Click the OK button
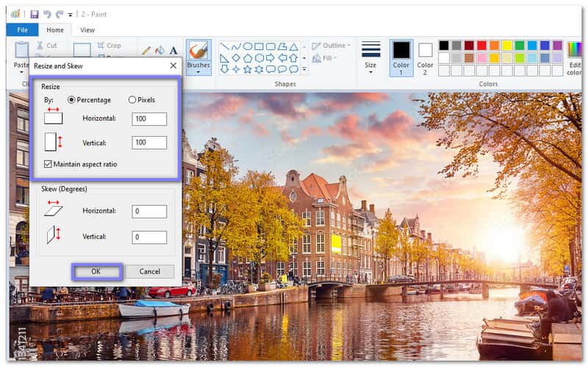Viewport: 588px width, 367px height. [x=96, y=271]
